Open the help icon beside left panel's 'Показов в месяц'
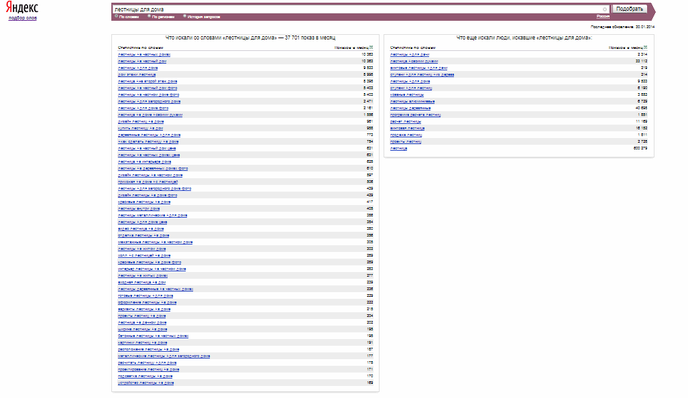This screenshot has width=688, height=398. tap(371, 47)
